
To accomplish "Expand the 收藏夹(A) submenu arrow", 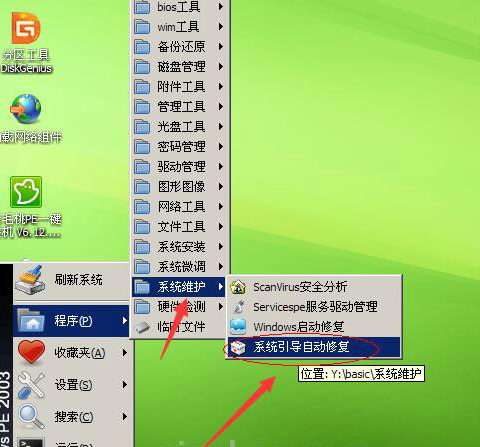I will [125, 352].
